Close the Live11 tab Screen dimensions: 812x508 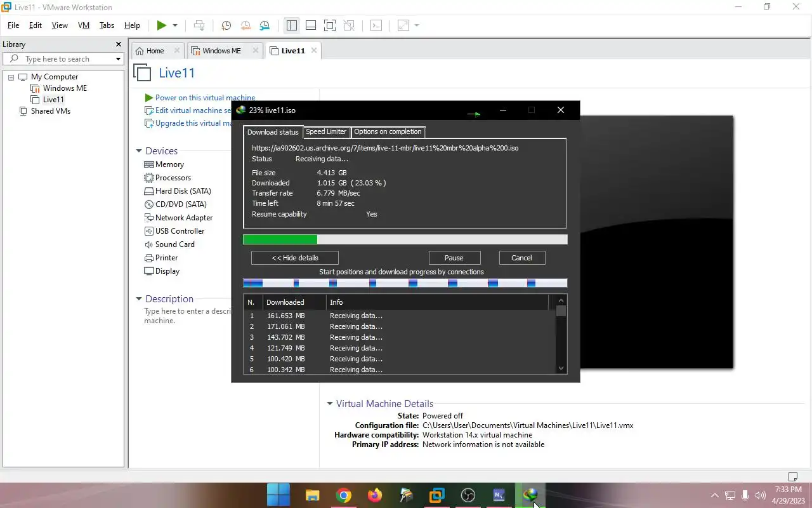(313, 50)
